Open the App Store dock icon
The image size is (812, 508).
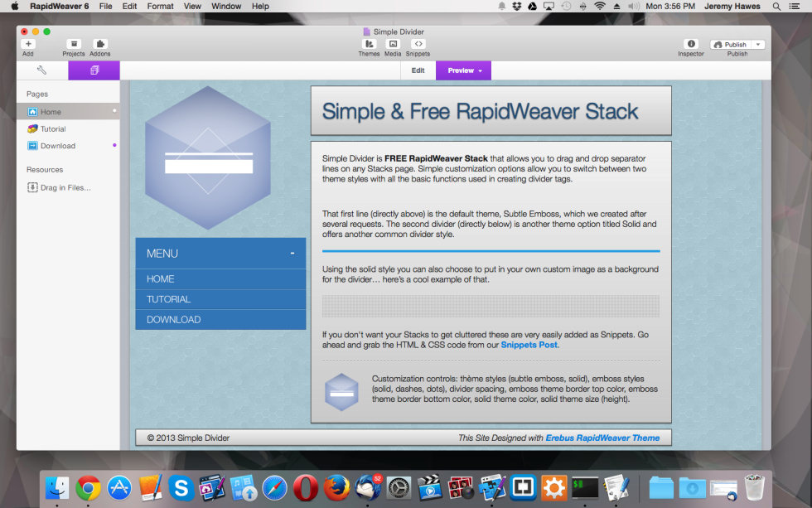click(x=119, y=488)
